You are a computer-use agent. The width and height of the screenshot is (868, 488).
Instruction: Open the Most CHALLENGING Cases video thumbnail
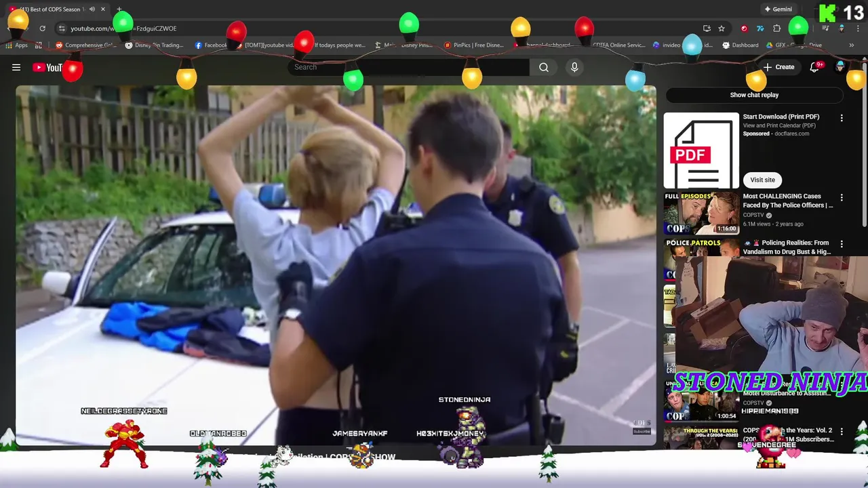pos(701,213)
